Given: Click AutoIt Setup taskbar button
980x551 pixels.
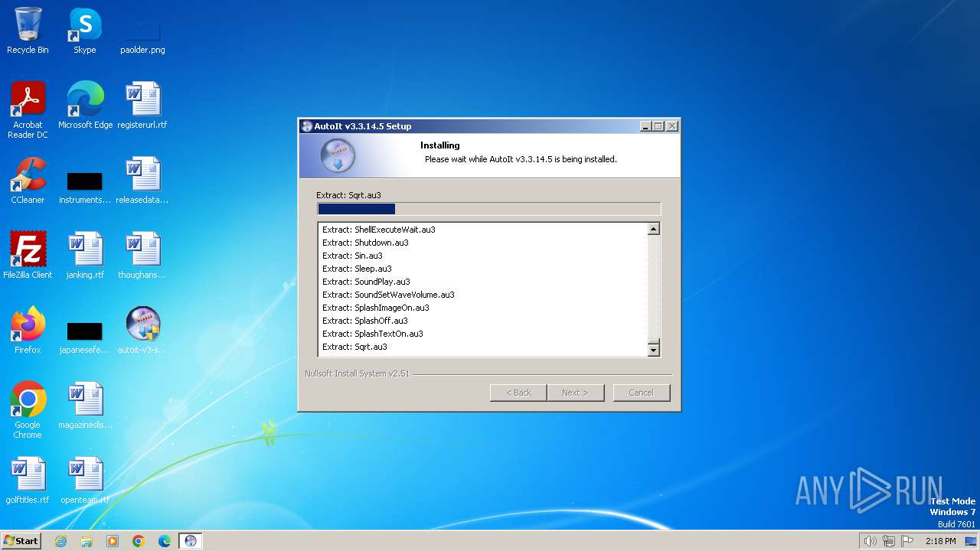Looking at the screenshot, I should coord(191,541).
